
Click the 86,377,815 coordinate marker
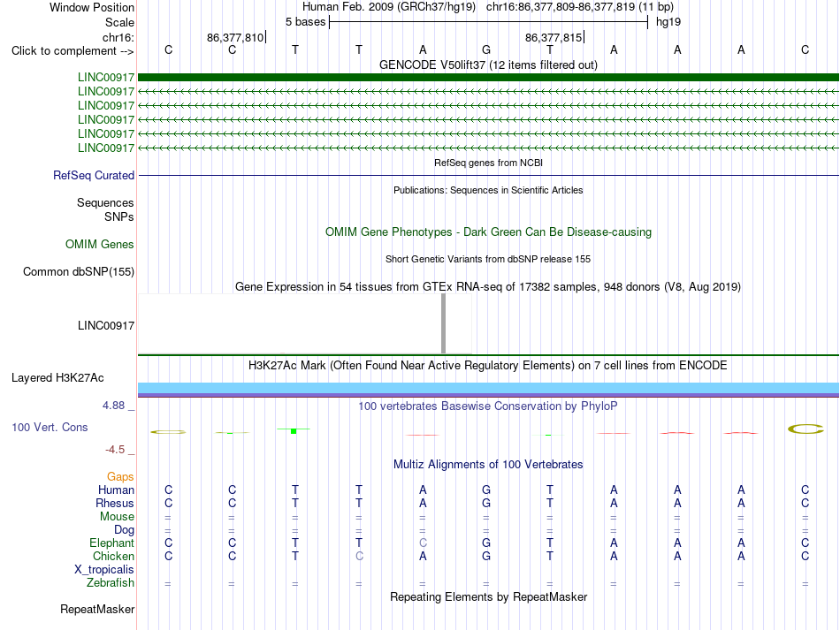(x=554, y=37)
